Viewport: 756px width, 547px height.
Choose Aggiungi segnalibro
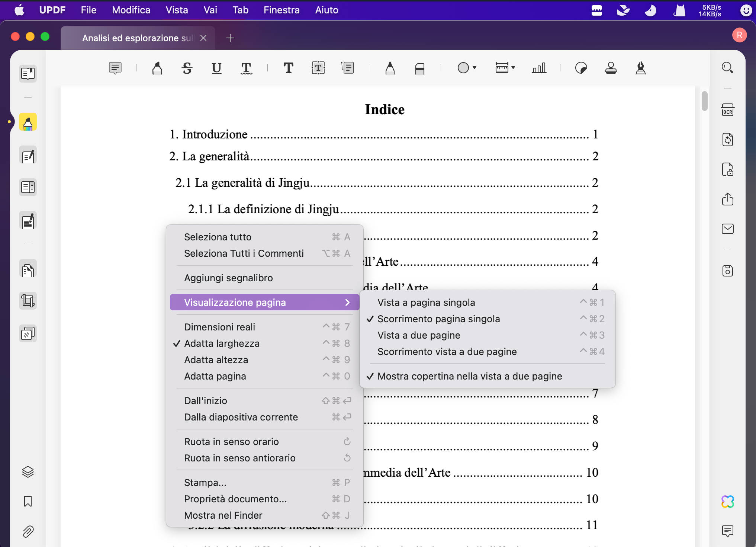click(264, 278)
